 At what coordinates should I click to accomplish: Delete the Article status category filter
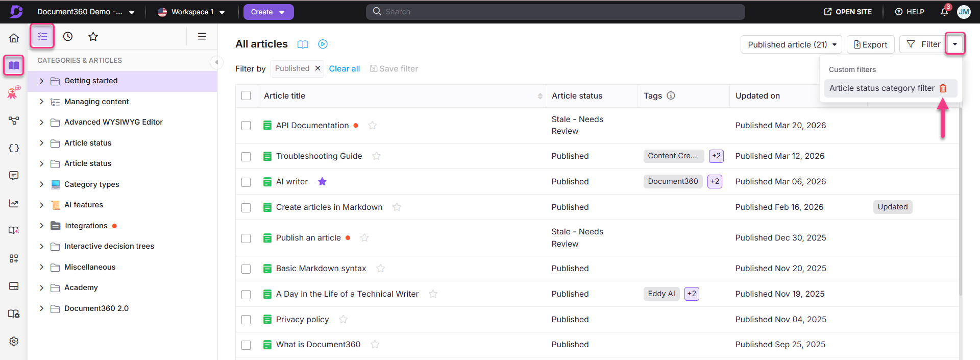[x=943, y=88]
